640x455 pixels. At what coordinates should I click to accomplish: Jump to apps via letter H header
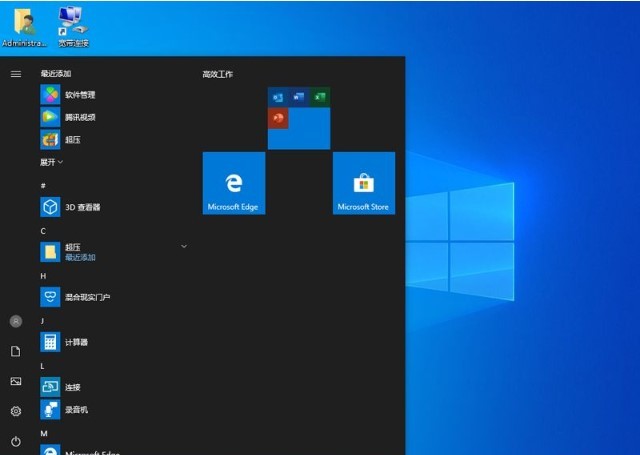[x=43, y=275]
